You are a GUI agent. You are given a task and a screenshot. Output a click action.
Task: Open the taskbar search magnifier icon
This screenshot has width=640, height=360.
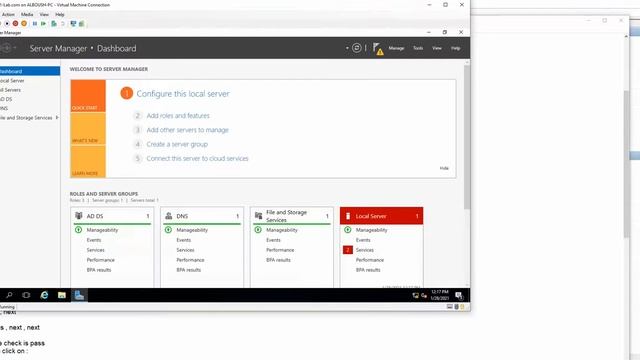click(9, 295)
